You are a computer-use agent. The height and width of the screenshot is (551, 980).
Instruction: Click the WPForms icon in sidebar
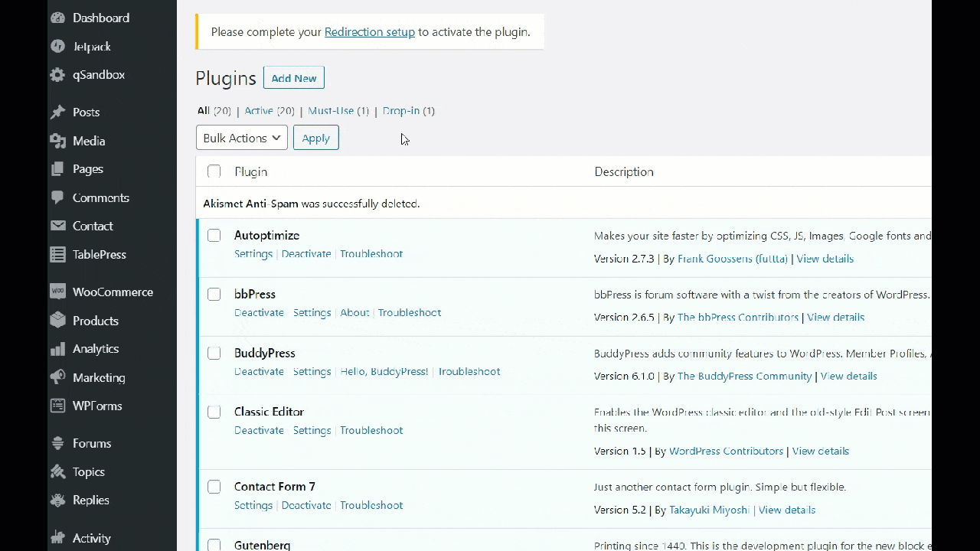[x=57, y=406]
